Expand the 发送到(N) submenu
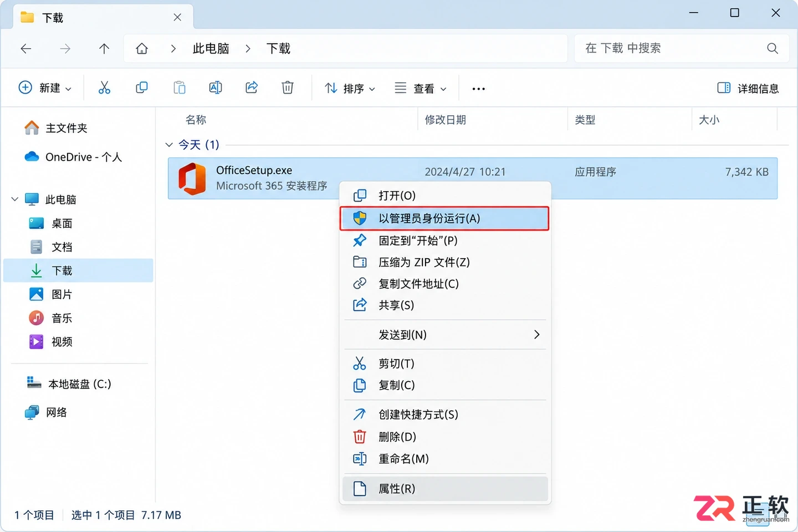The width and height of the screenshot is (798, 532). coord(445,335)
